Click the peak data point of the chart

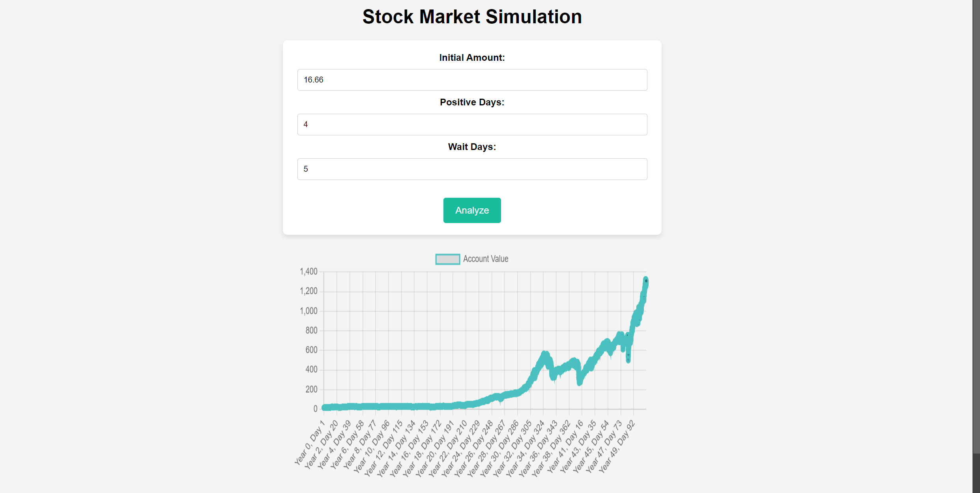point(646,280)
